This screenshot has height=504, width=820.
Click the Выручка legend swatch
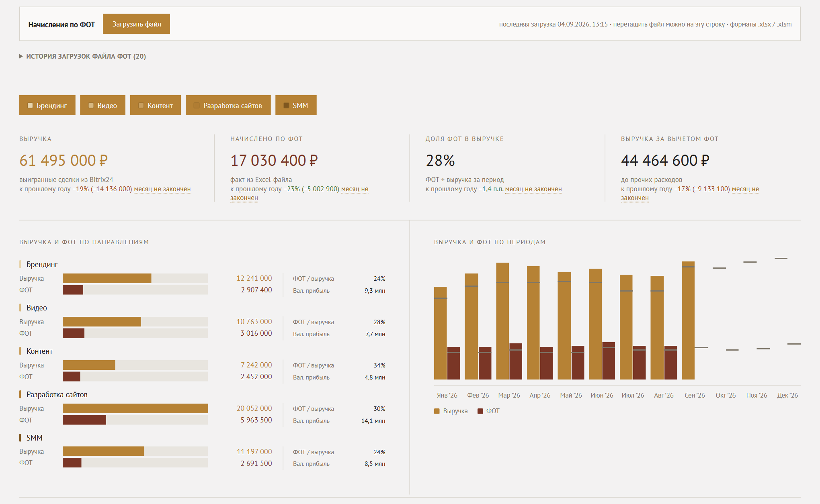437,411
